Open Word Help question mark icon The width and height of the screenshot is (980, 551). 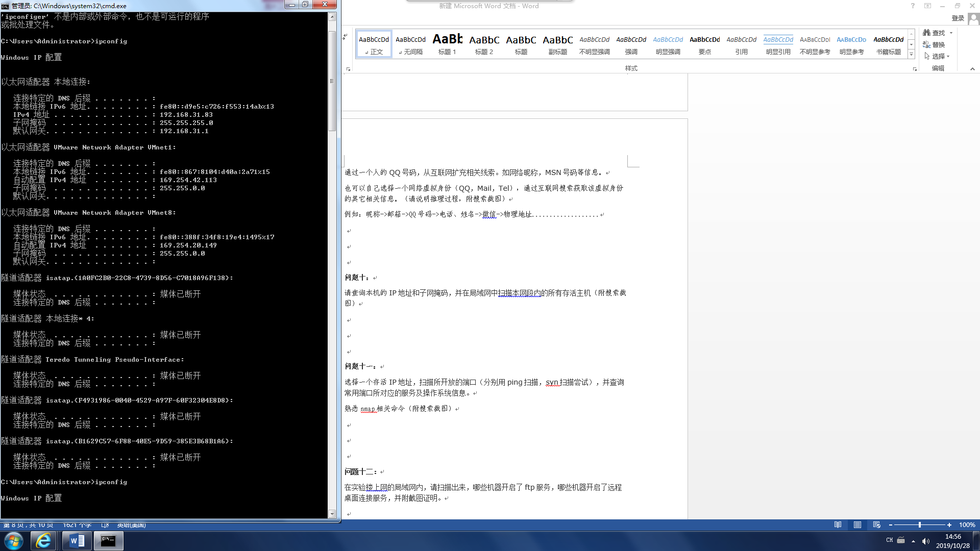coord(913,6)
